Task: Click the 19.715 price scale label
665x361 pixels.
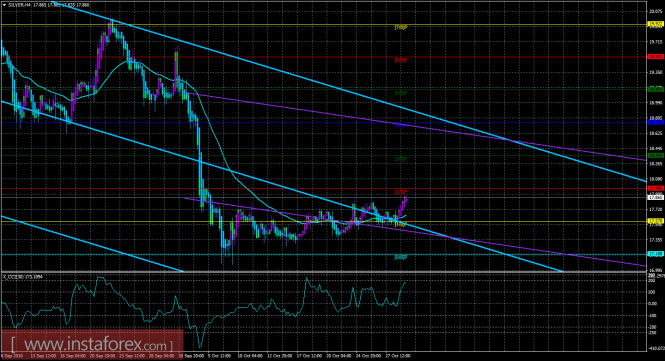Action: (x=655, y=42)
